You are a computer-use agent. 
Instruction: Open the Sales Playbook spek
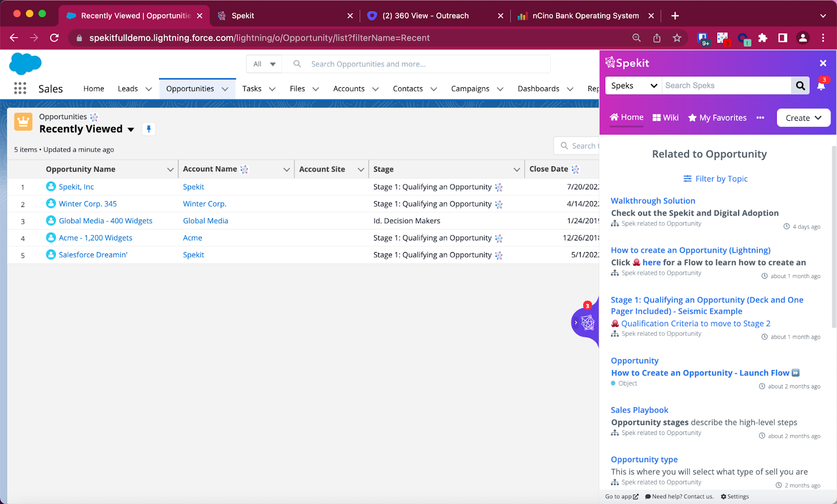pyautogui.click(x=639, y=410)
